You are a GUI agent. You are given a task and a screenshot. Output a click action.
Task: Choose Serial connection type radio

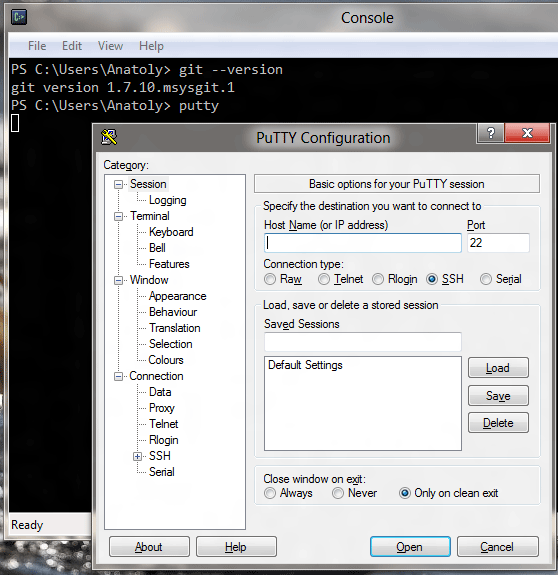coord(486,279)
